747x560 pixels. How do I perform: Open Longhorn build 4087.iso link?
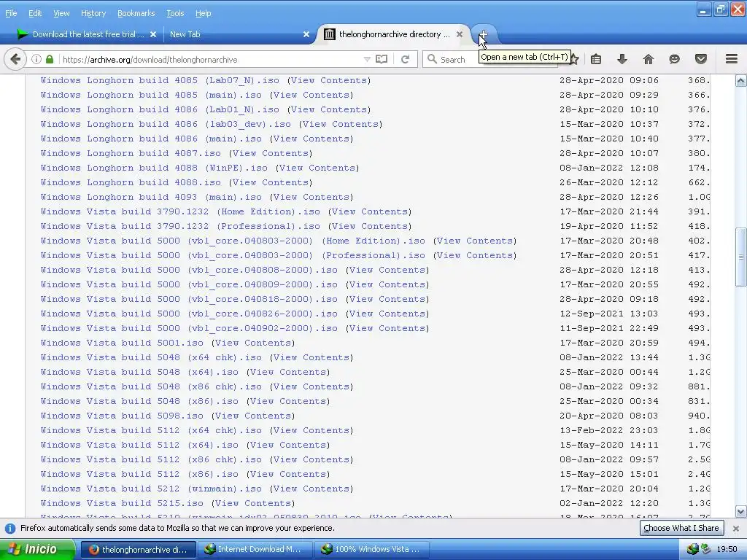point(131,153)
